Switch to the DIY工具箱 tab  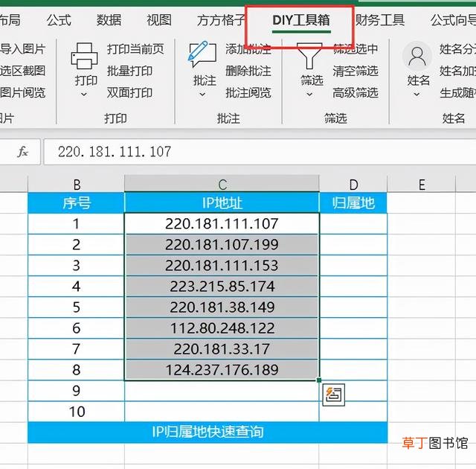coord(301,20)
